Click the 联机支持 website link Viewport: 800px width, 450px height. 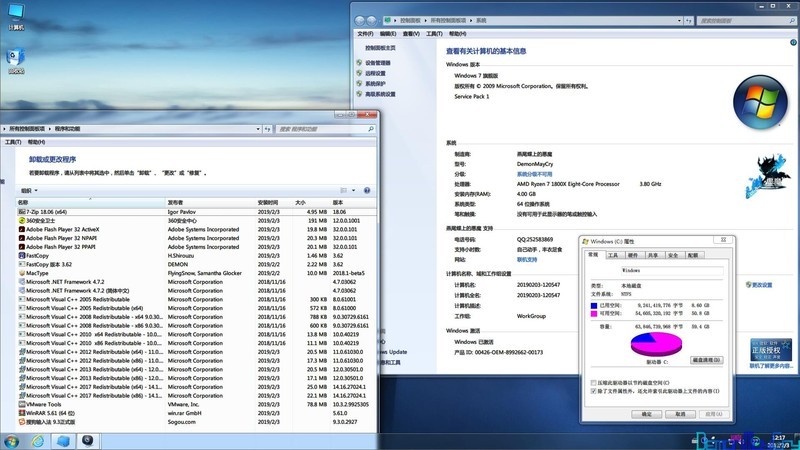[x=527, y=260]
